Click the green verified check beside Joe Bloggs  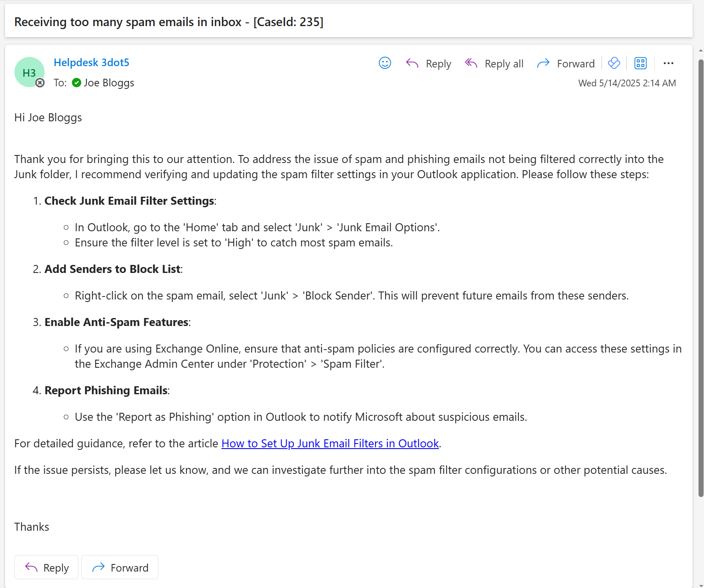click(76, 83)
